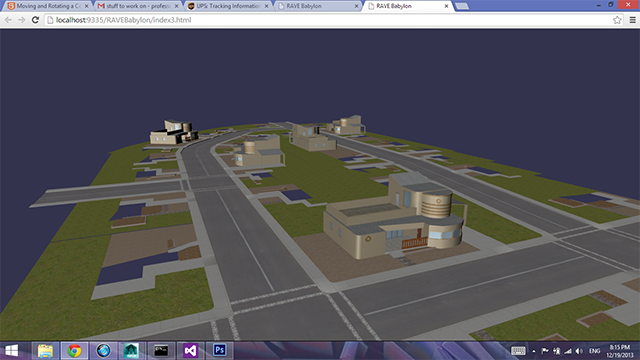Open the command prompt taskbar icon

[x=161, y=350]
